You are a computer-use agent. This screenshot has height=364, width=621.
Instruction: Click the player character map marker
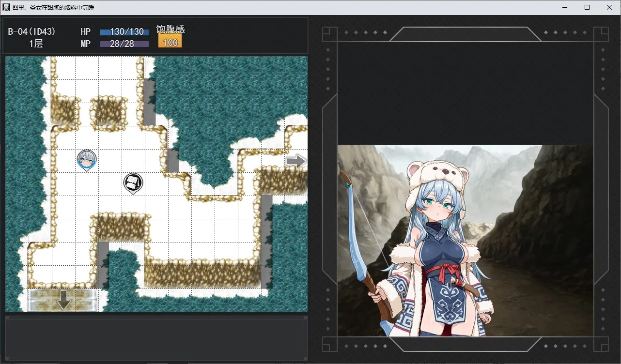(87, 160)
